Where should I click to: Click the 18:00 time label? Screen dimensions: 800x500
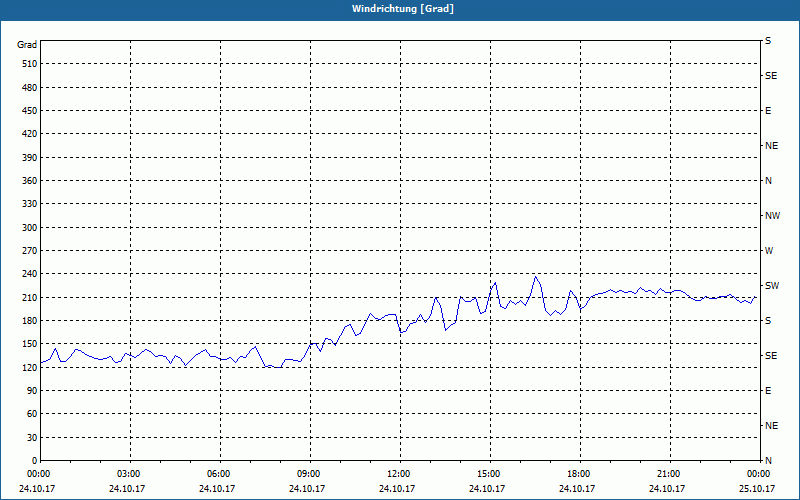pos(578,474)
